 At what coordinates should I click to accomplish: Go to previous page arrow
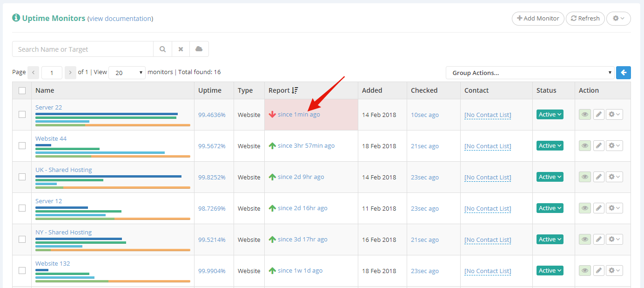[x=34, y=72]
